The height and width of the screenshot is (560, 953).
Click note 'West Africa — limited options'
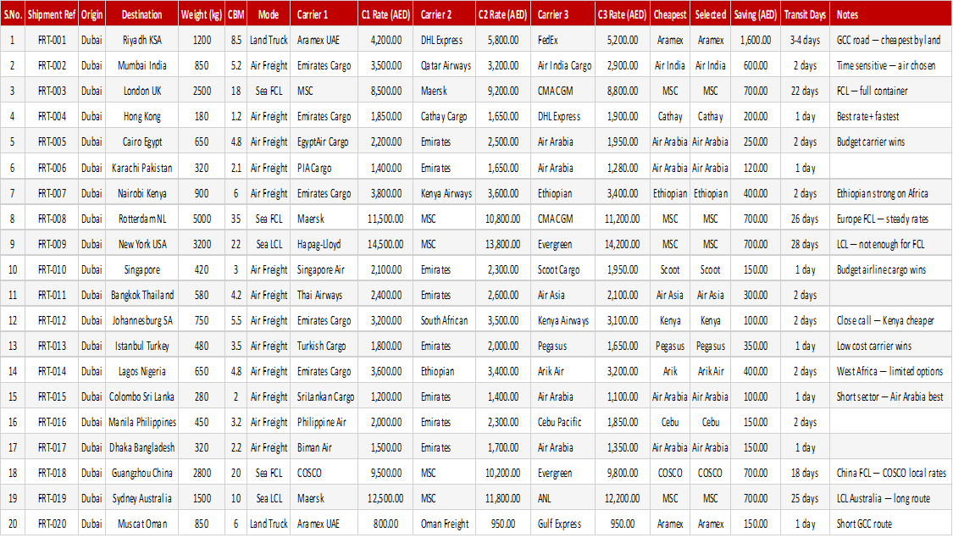tap(889, 372)
